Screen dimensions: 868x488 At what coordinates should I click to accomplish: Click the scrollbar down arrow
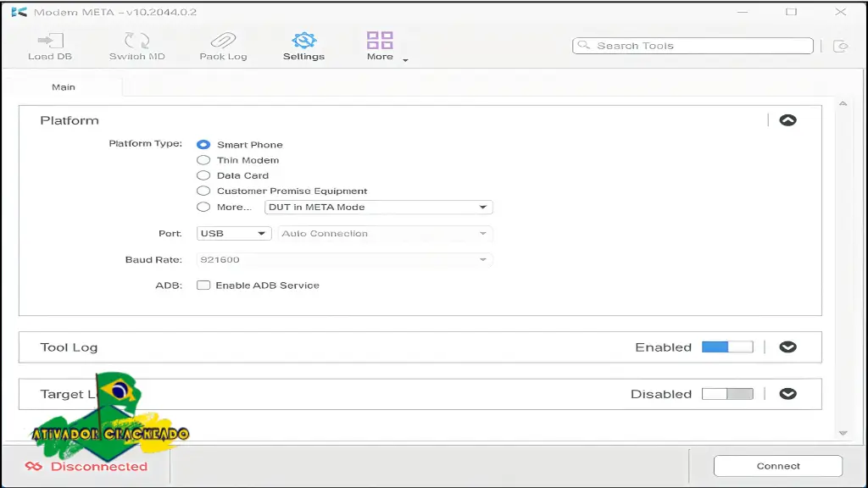coord(843,433)
